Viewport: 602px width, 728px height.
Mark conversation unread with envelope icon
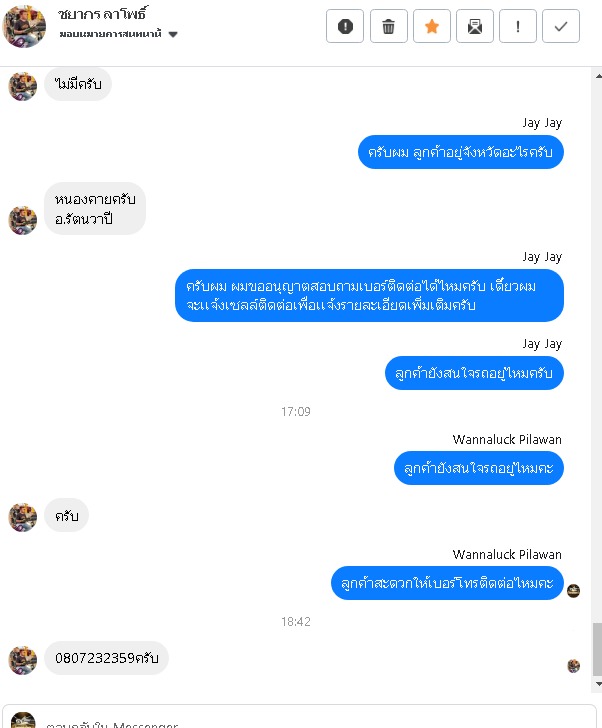(x=475, y=26)
